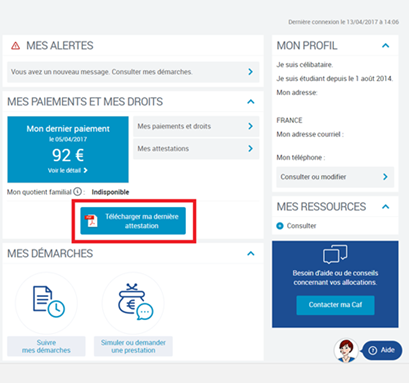Collapse the Mes ressources panel
The height and width of the screenshot is (383, 409).
[385, 207]
